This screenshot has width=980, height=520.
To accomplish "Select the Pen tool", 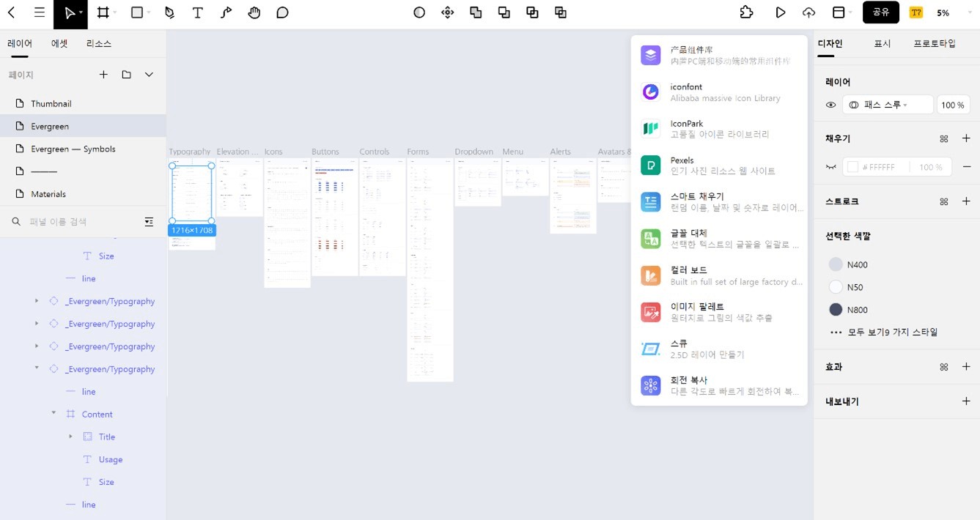I will coord(169,13).
